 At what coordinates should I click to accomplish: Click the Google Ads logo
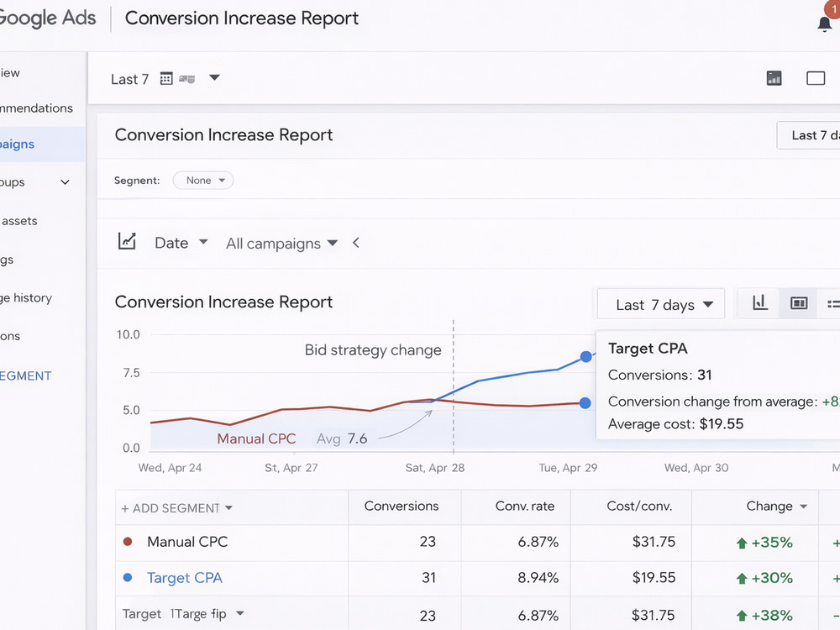47,18
